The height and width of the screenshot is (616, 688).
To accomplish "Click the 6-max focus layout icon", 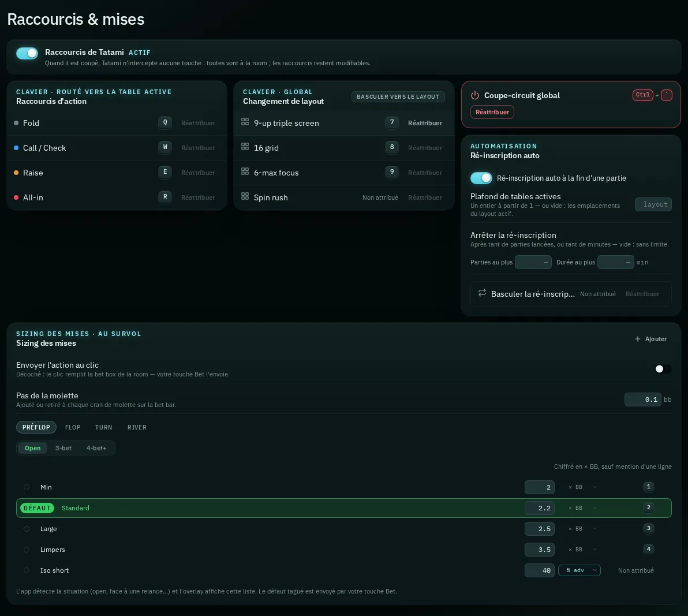I will pyautogui.click(x=245, y=171).
